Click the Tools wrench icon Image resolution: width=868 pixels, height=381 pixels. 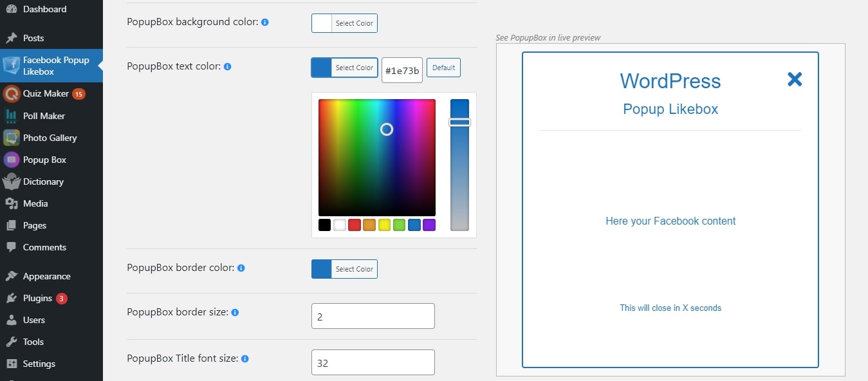[x=12, y=342]
